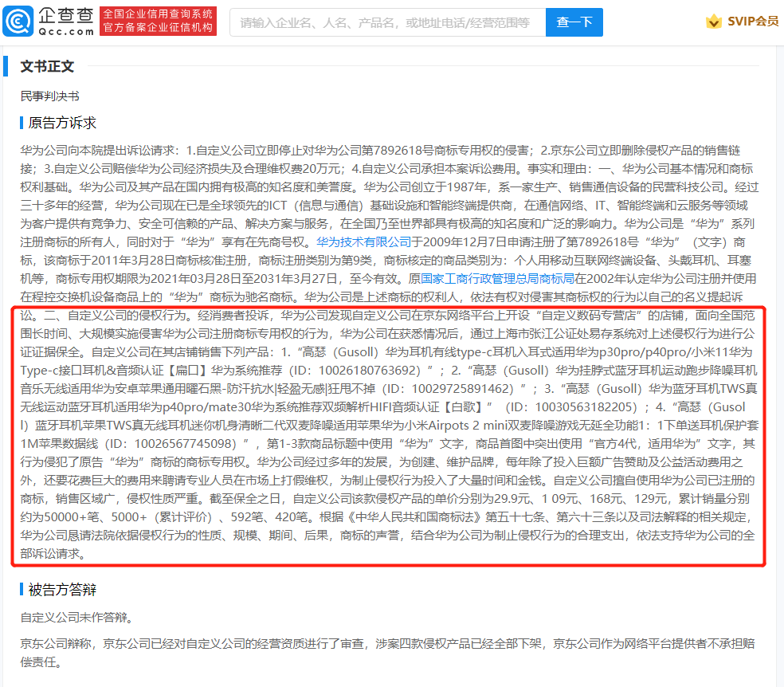Click the 企查查 brand name text

point(66,15)
